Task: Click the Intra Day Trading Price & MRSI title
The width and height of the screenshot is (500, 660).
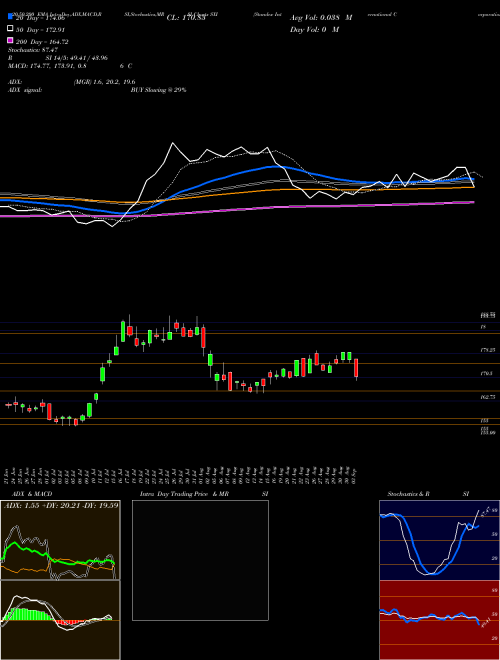Action: point(204,494)
